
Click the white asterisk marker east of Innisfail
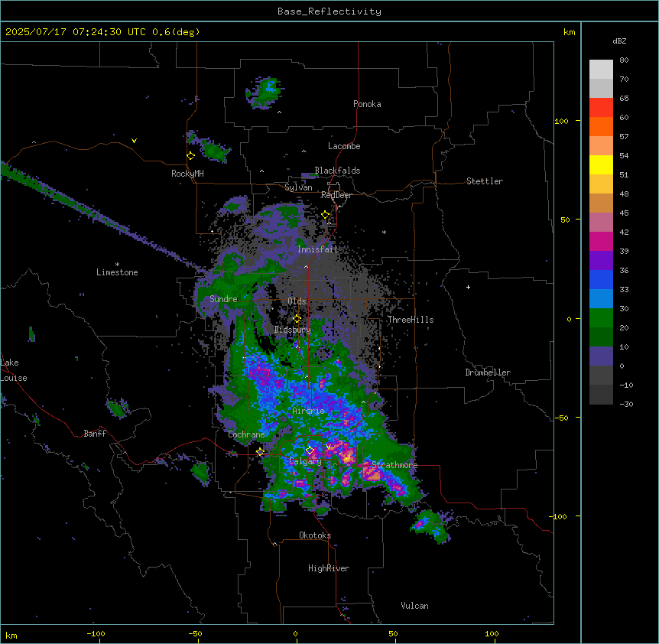(384, 232)
